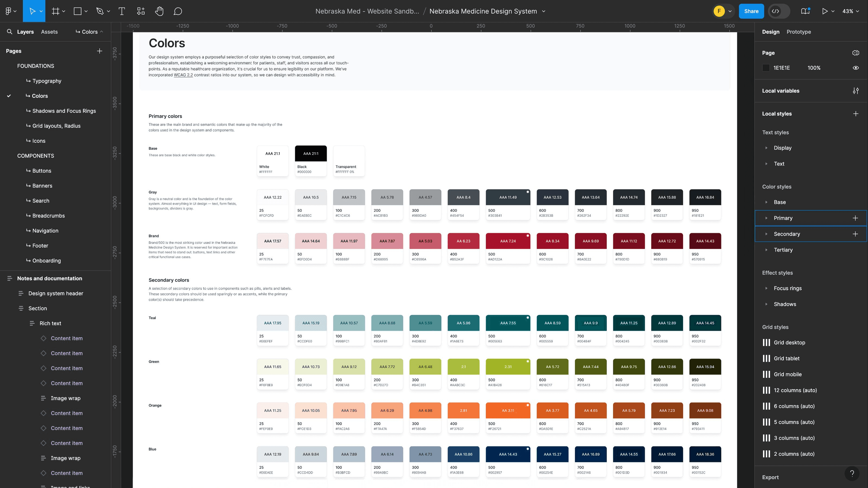
Task: Open the libraries book icon
Action: click(x=805, y=11)
